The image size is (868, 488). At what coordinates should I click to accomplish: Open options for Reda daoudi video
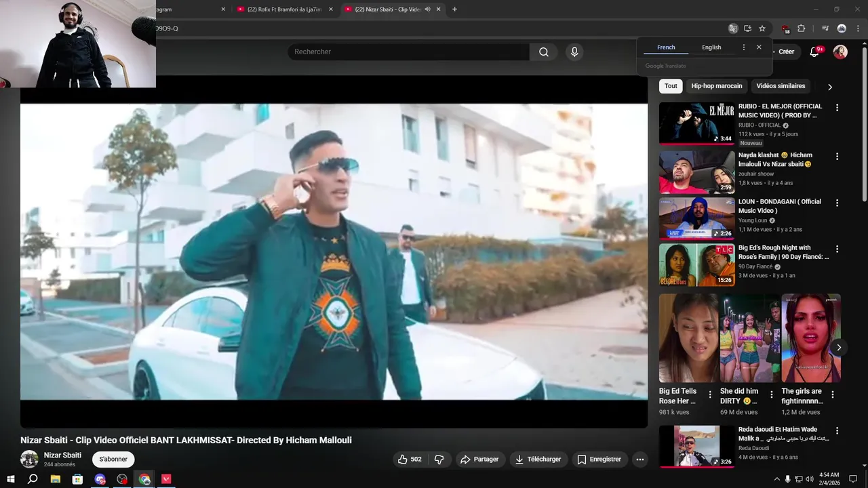tap(837, 430)
